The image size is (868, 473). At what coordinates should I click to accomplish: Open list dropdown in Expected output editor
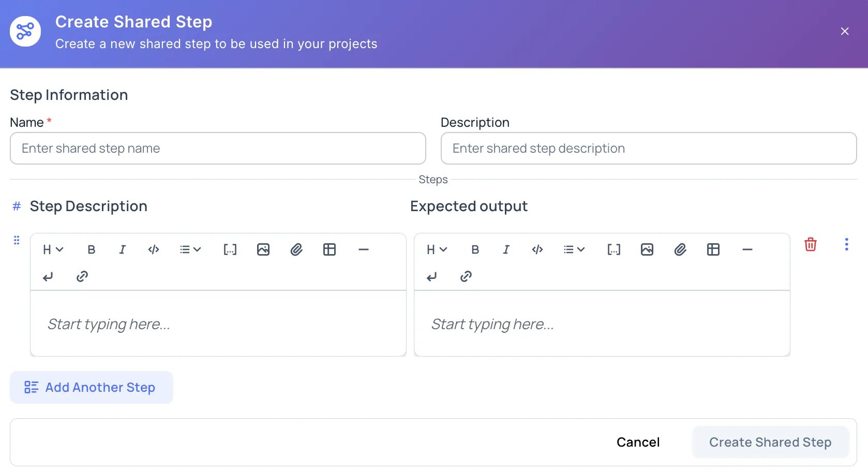[x=574, y=249]
